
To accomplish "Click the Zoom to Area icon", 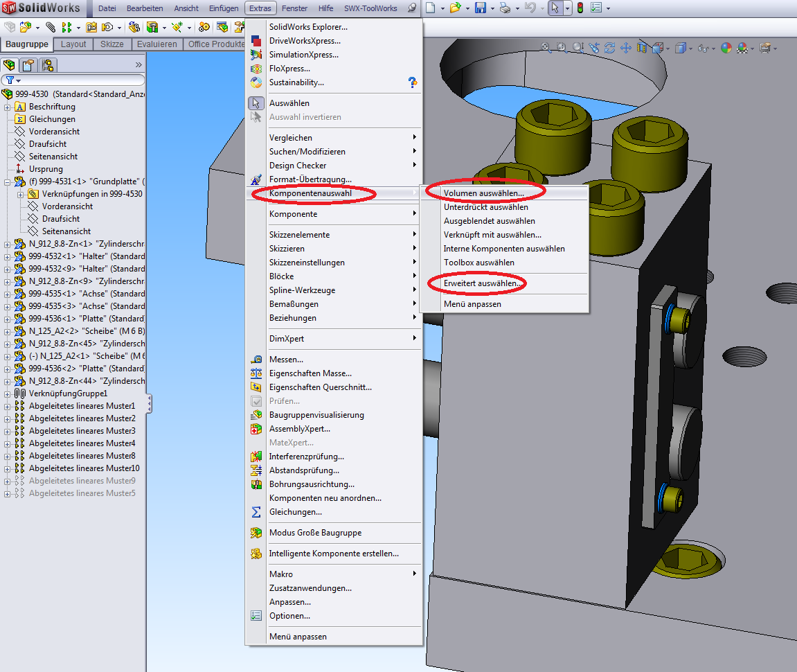I will (x=562, y=48).
